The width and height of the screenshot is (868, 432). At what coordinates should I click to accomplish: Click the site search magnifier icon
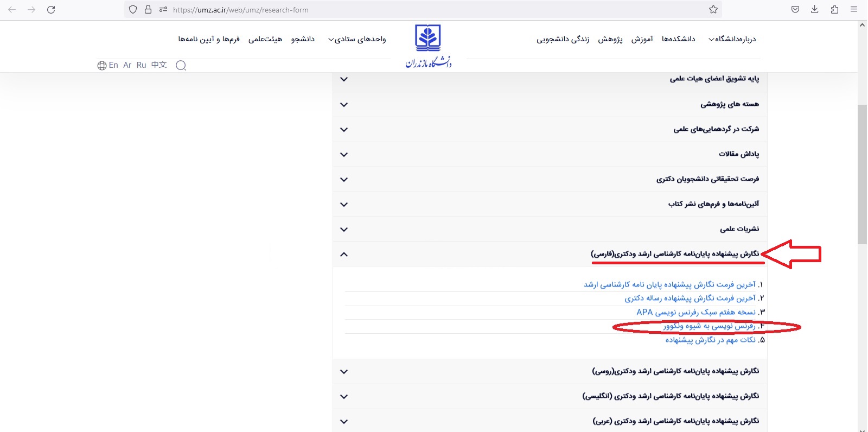(181, 66)
